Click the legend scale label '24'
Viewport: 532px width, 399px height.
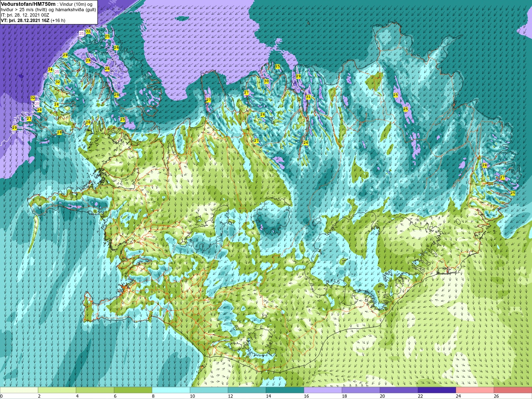[458, 397]
